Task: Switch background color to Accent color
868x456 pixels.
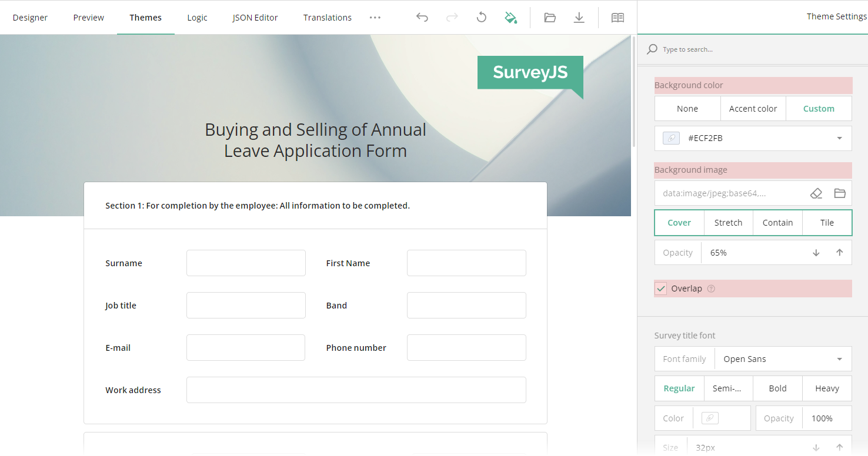Action: pos(753,108)
